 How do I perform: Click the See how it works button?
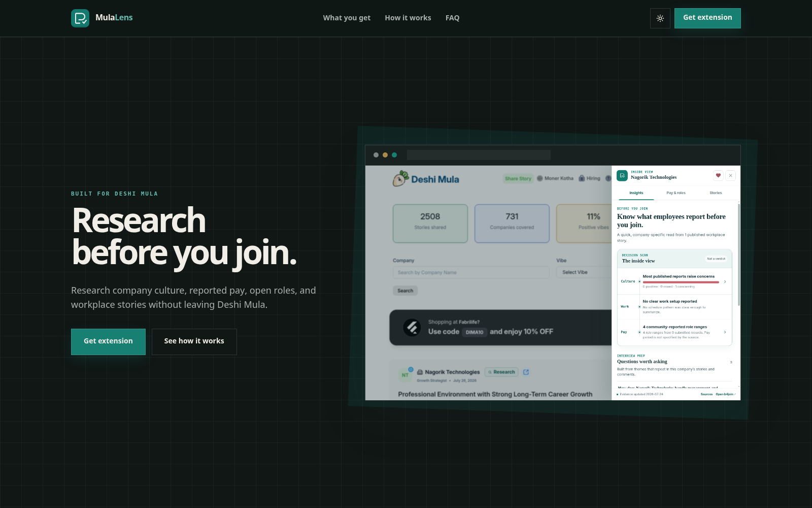coord(194,341)
